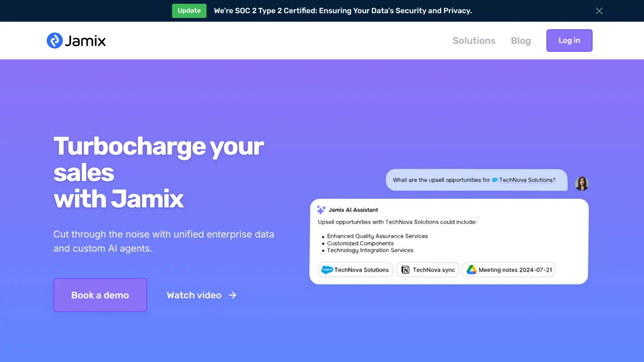
Task: Click the sparkle Jamix AI Assistant icon
Action: (x=321, y=210)
